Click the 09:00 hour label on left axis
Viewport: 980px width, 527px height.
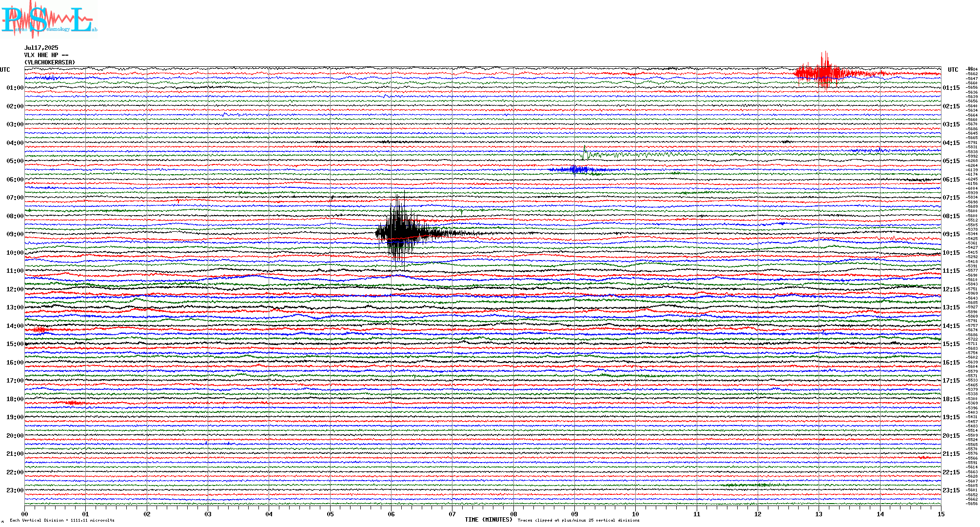coord(15,234)
